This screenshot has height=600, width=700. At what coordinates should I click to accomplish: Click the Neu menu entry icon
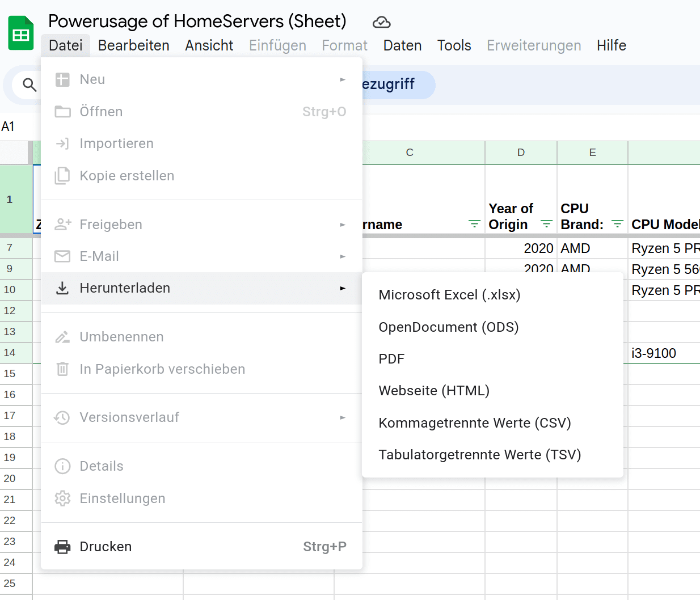coord(62,79)
